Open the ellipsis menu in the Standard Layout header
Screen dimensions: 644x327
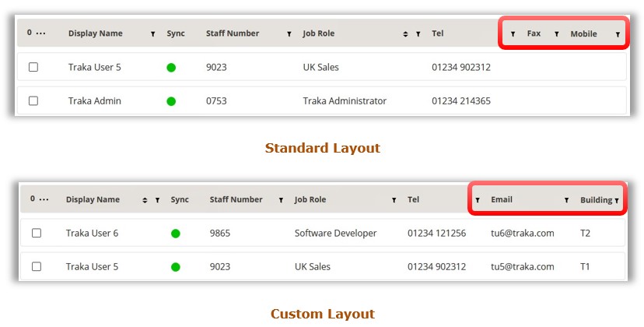(42, 33)
